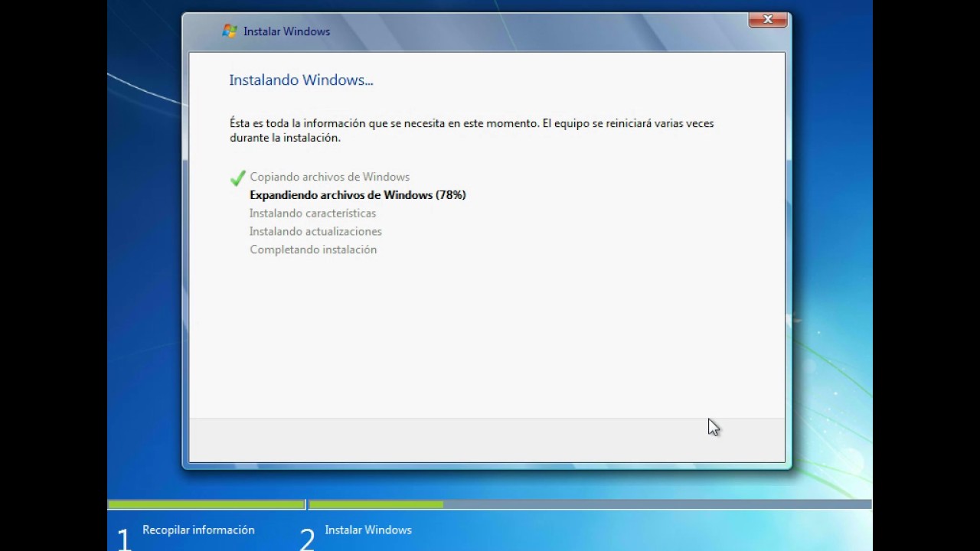Click 'Instalando características' step
This screenshot has width=980, height=551.
point(312,214)
